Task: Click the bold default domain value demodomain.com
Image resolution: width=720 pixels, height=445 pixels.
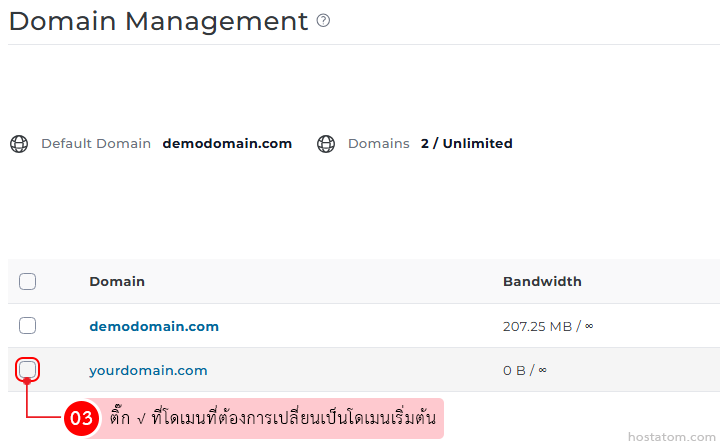Action: point(227,144)
